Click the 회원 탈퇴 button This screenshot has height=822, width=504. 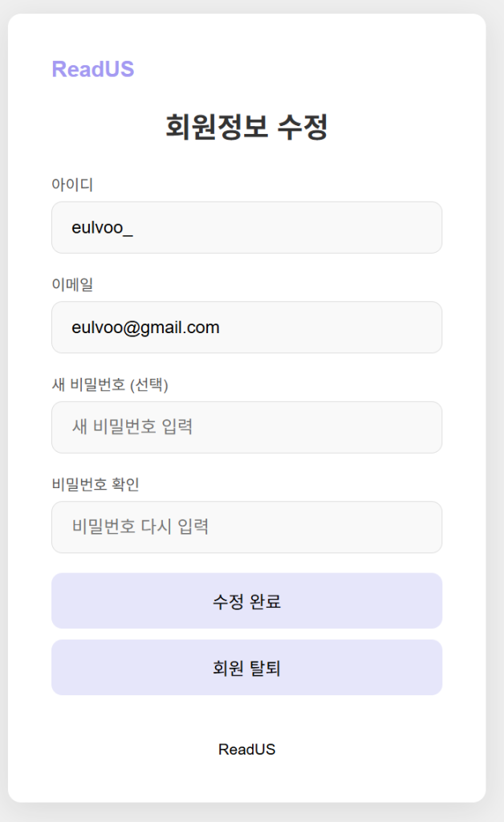pyautogui.click(x=246, y=667)
